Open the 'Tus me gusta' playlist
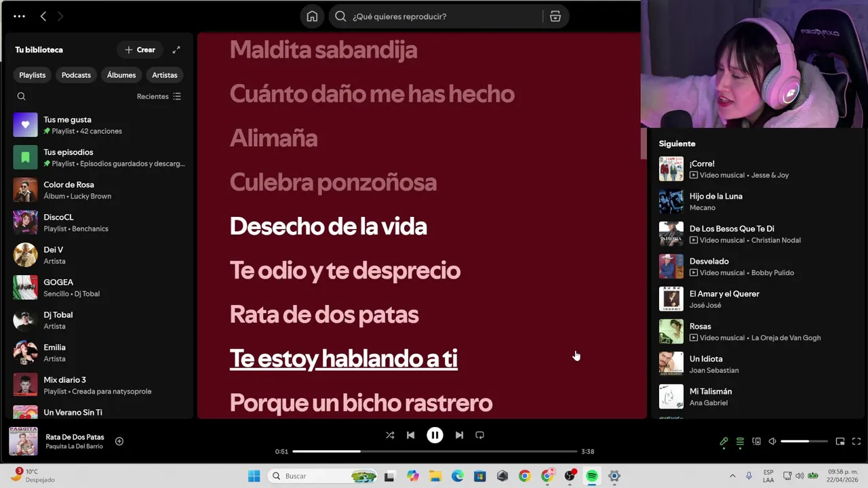The image size is (868, 488). [99, 125]
